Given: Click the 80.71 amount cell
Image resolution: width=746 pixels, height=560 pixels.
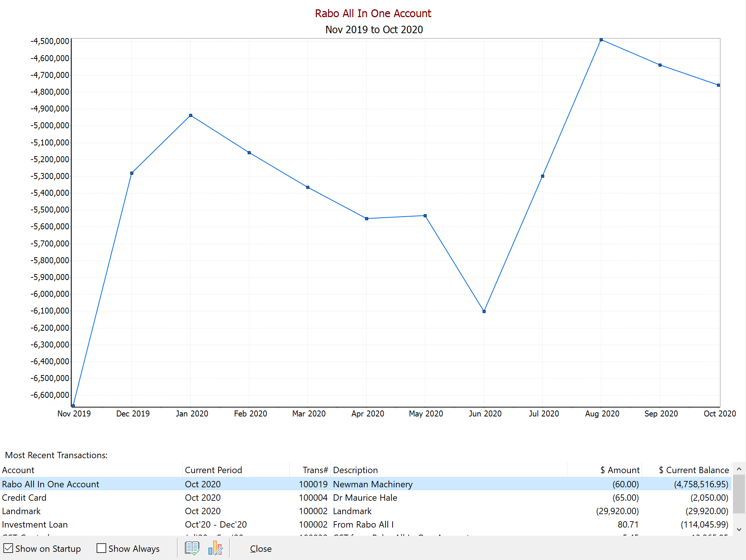Looking at the screenshot, I should [628, 525].
